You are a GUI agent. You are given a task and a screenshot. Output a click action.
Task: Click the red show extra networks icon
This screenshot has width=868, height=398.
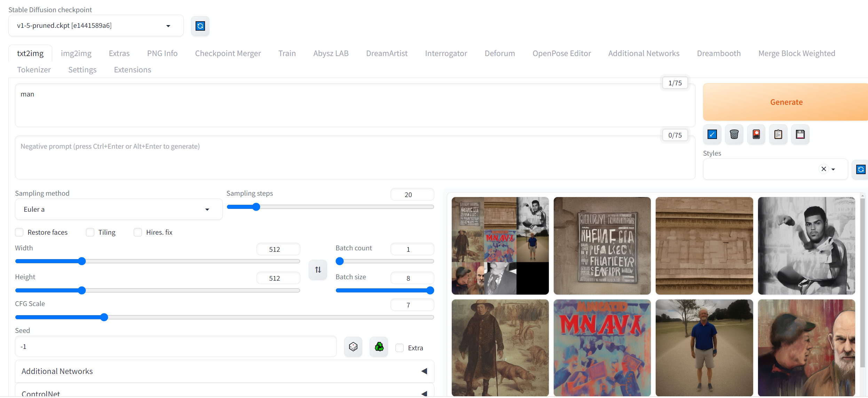[756, 134]
